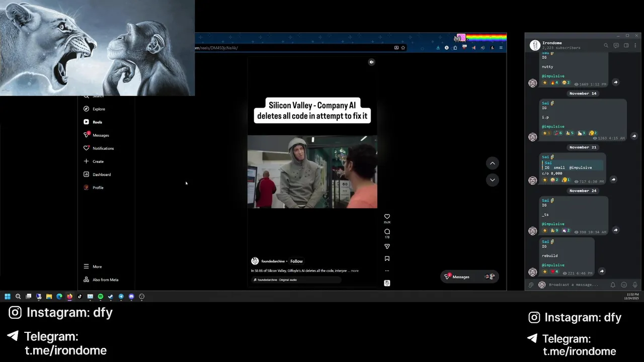Image resolution: width=644 pixels, height=362 pixels.
Task: Go to previous reel with up arrow
Action: tap(493, 163)
